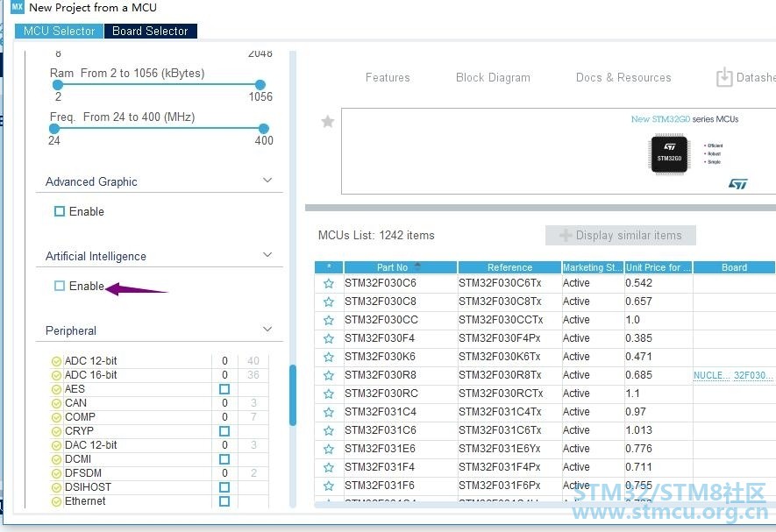776x532 pixels.
Task: Click the MX application icon in title bar
Action: (17, 7)
